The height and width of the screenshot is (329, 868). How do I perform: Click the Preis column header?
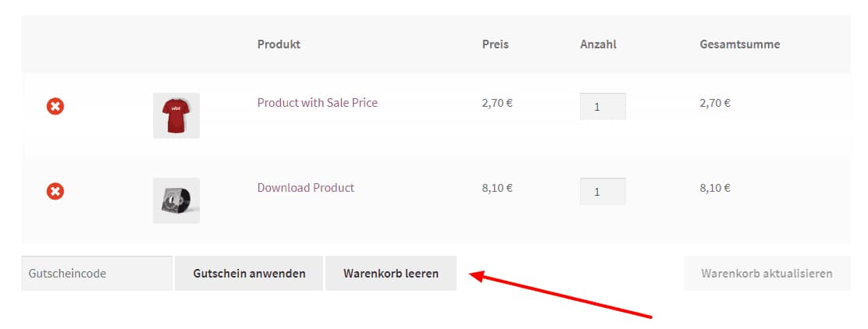pyautogui.click(x=495, y=44)
